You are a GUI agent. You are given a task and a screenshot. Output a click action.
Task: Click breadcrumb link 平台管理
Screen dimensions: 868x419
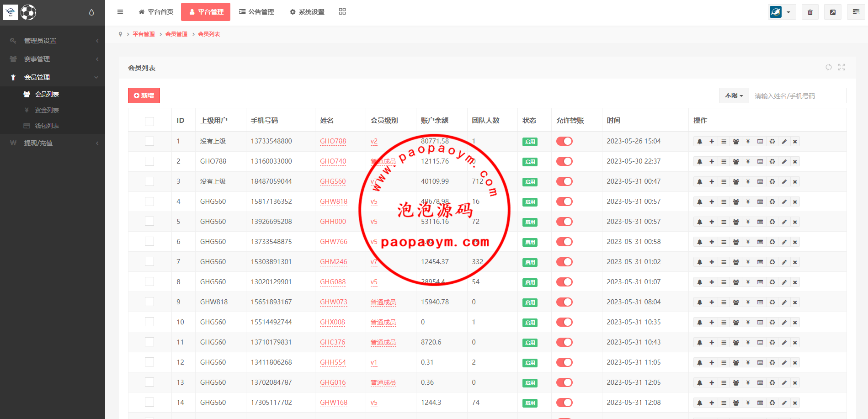144,34
